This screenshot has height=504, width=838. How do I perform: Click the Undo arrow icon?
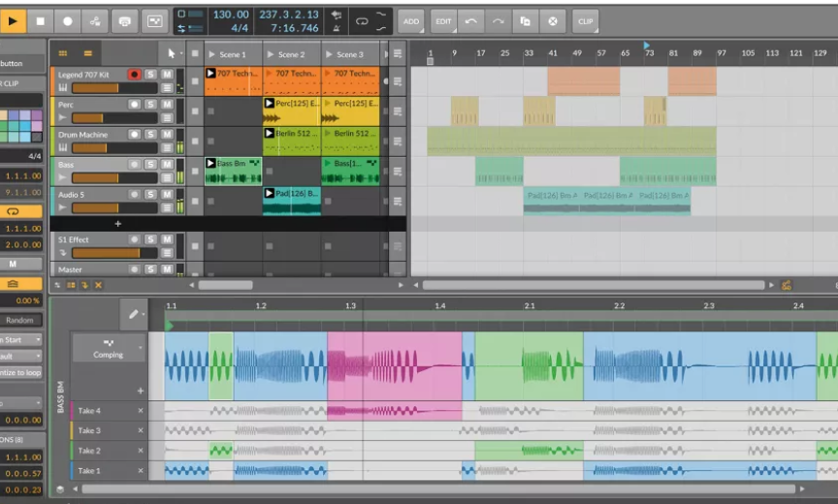[470, 20]
